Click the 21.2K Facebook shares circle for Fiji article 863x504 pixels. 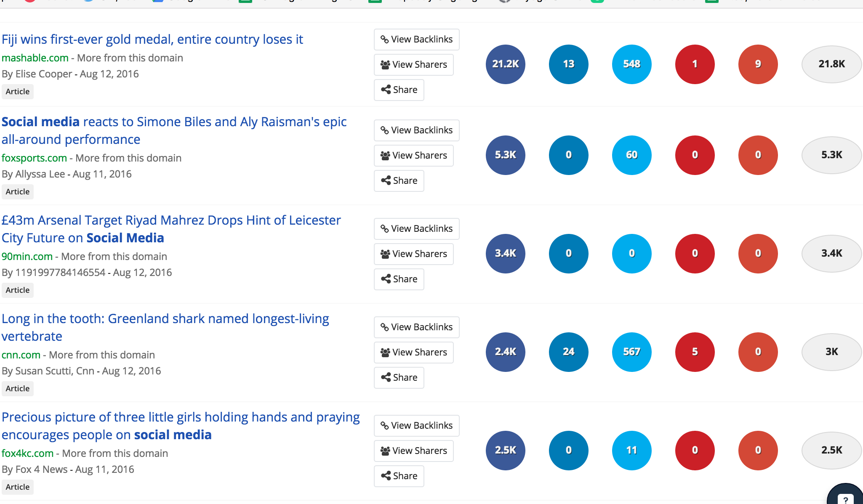pos(505,64)
